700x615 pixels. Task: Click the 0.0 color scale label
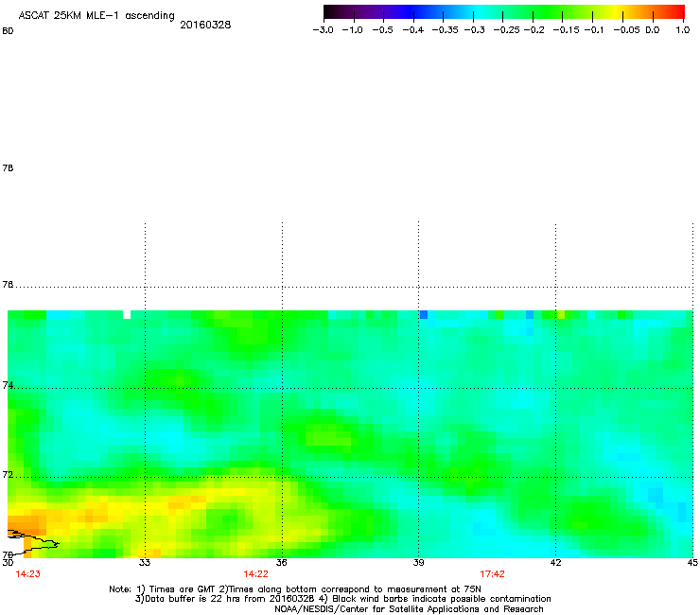pyautogui.click(x=653, y=30)
